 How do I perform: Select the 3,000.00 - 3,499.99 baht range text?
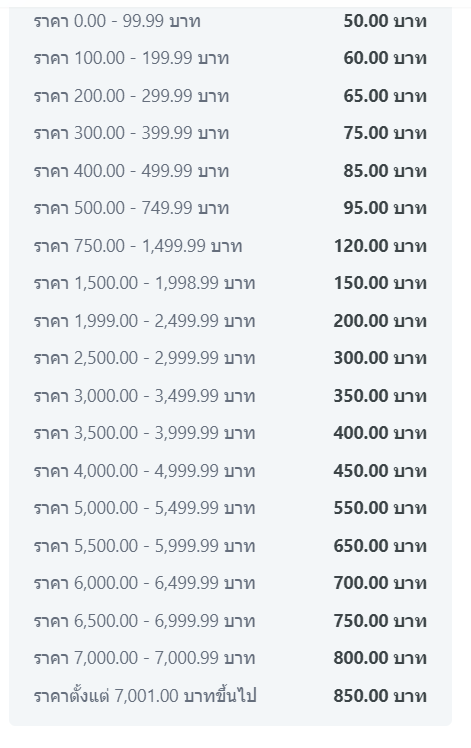(145, 396)
